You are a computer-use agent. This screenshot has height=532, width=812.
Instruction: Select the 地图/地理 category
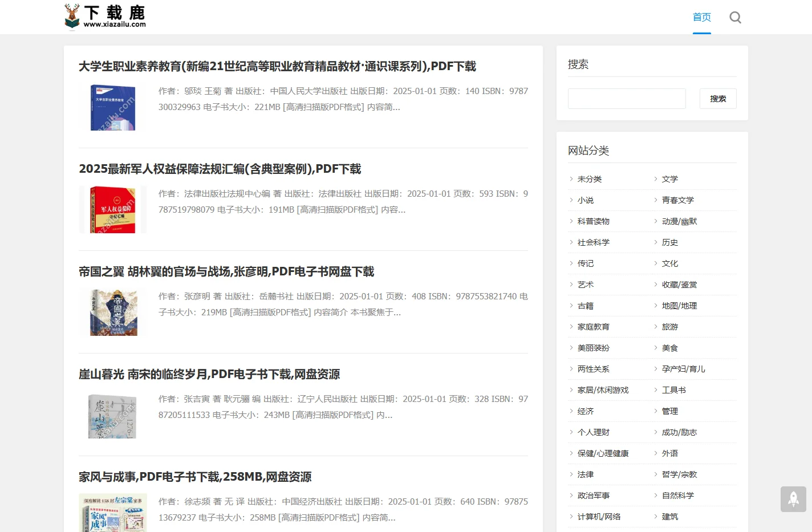coord(680,306)
